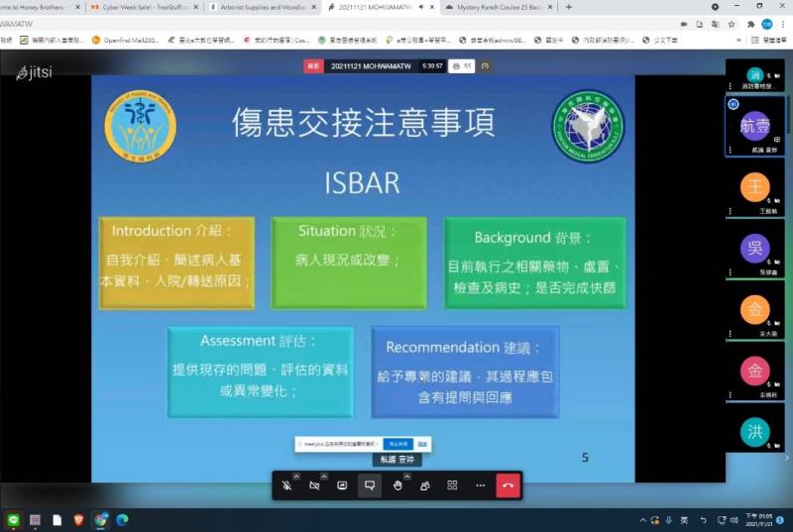Open the LINE app from the Windows taskbar

point(14,519)
